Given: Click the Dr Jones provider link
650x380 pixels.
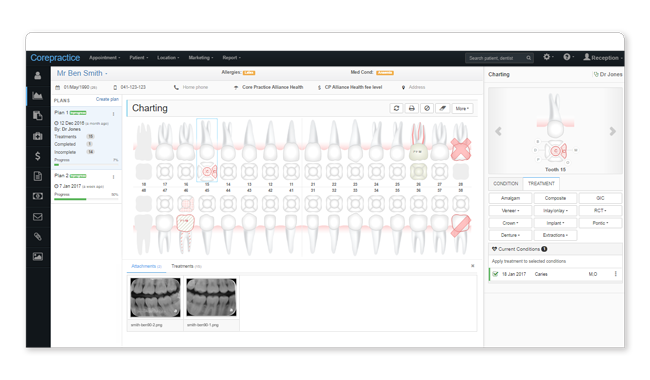Looking at the screenshot, I should [x=608, y=74].
